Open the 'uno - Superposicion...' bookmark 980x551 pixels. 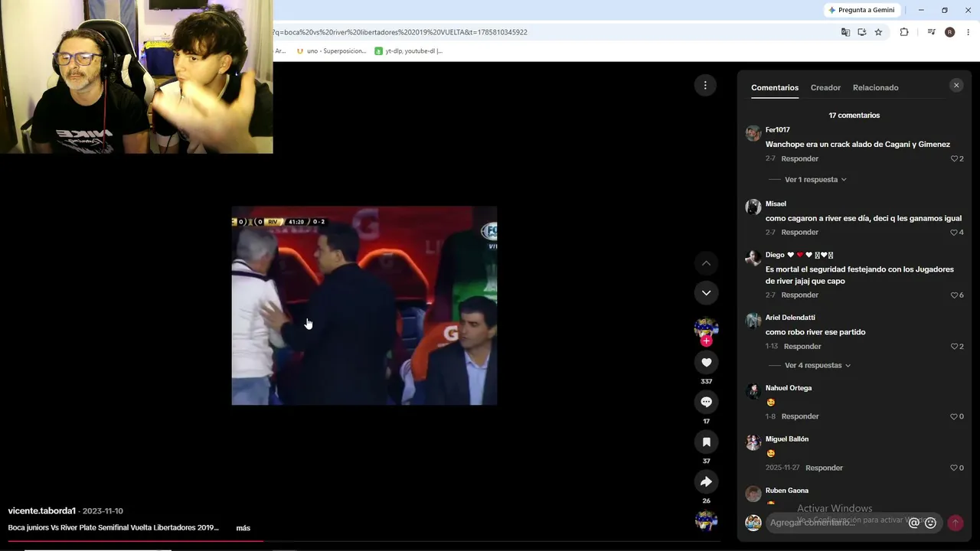click(x=331, y=51)
